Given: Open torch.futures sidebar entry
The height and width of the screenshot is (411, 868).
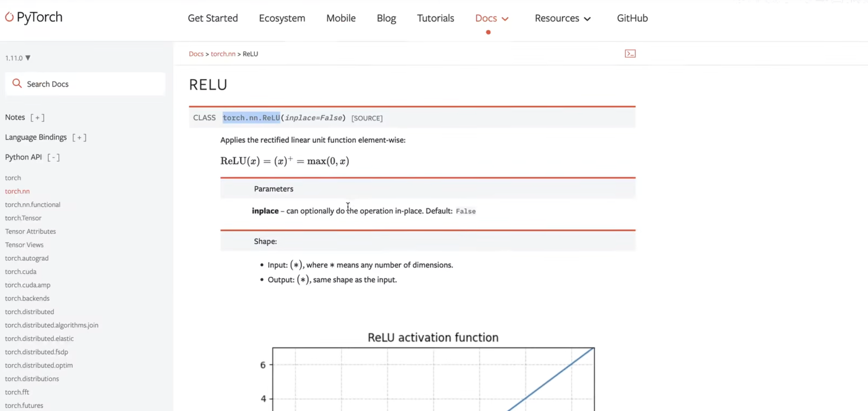Looking at the screenshot, I should pos(24,405).
